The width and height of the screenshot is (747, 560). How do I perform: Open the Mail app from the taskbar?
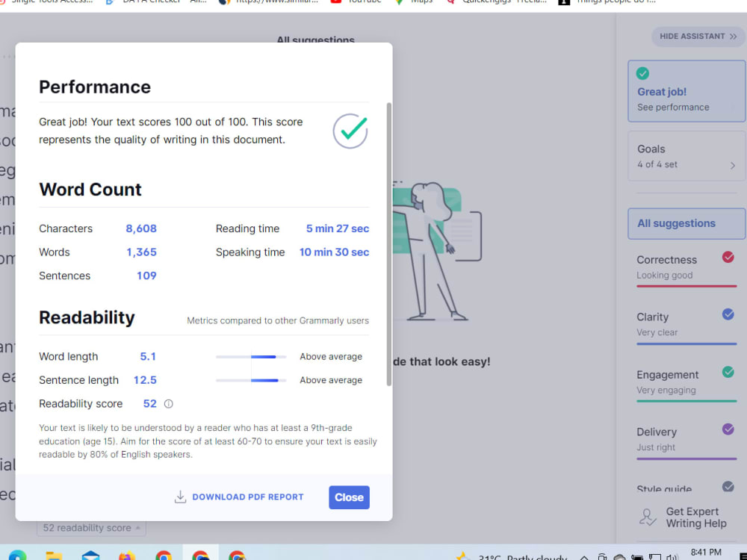point(90,556)
